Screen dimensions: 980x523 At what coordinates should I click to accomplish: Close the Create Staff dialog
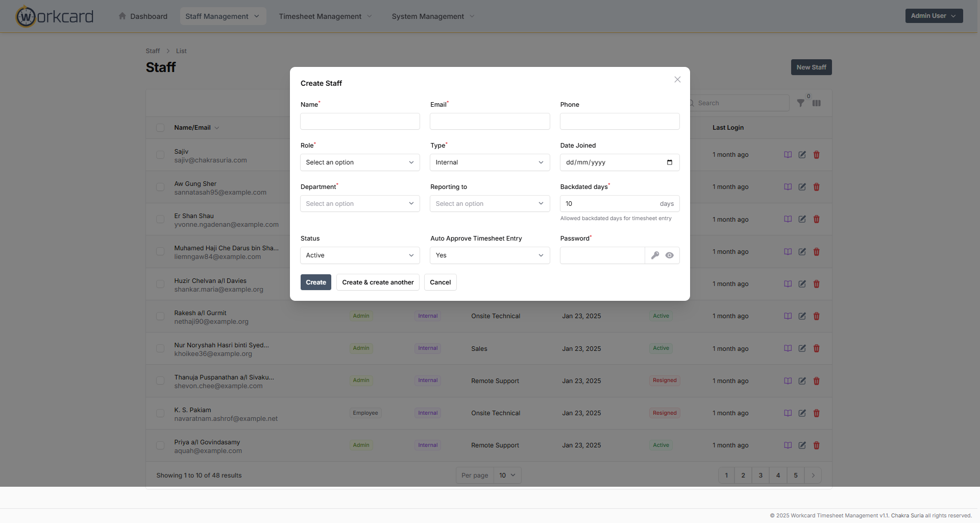(x=677, y=80)
